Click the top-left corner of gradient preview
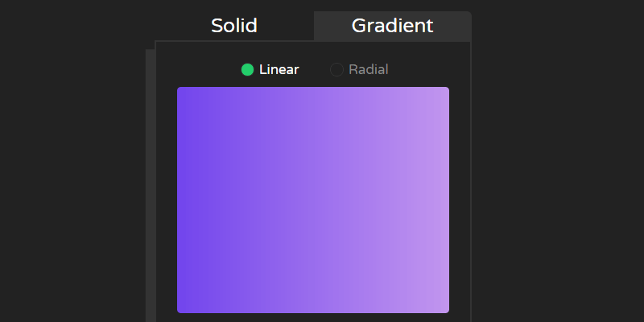644x322 pixels. point(180,90)
